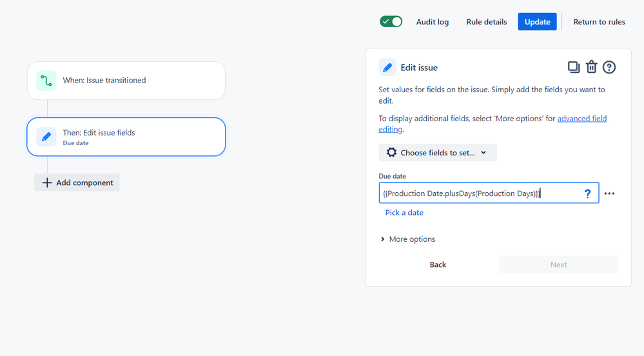Open the Audit log
The width and height of the screenshot is (644, 356).
click(432, 22)
